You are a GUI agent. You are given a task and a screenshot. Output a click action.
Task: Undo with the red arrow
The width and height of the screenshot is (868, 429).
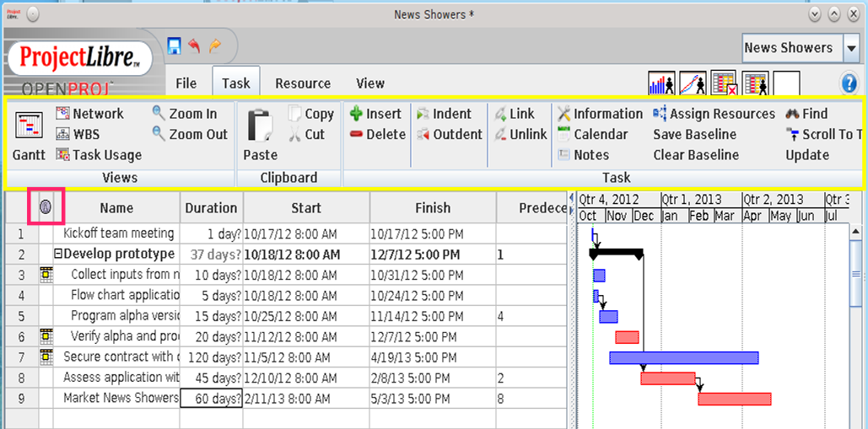click(194, 46)
